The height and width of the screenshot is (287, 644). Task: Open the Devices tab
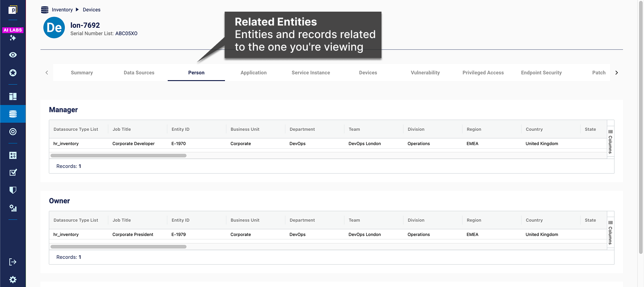pos(368,73)
